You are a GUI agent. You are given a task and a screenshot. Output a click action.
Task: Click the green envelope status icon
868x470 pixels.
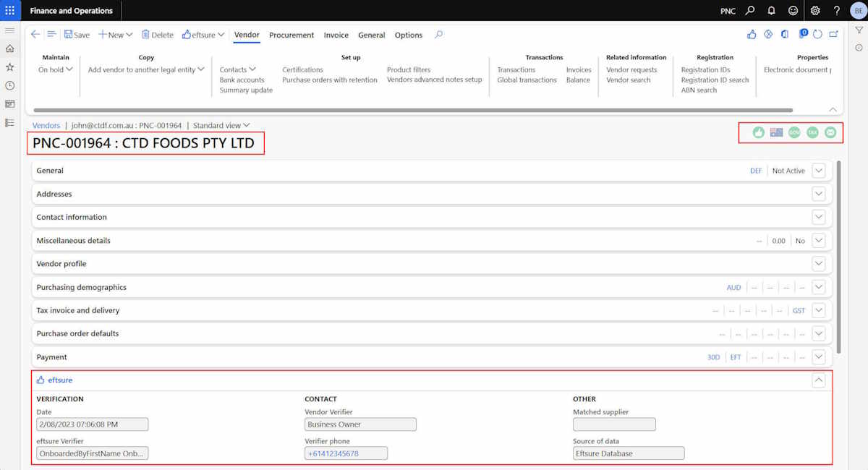click(x=830, y=132)
